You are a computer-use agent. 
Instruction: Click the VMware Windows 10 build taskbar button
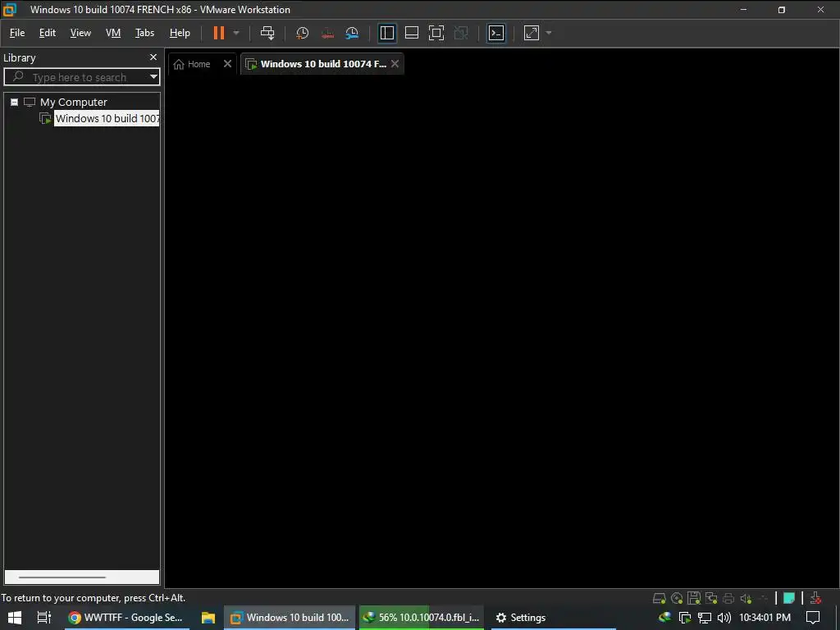(x=290, y=617)
